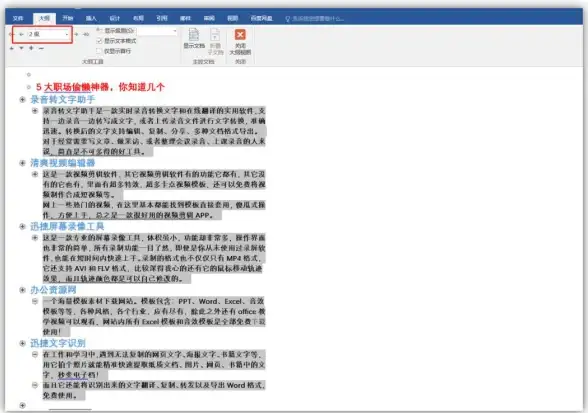Viewport: 588px width, 413px height.
Task: Click the empty bullet marker above the title
Action: [28, 75]
